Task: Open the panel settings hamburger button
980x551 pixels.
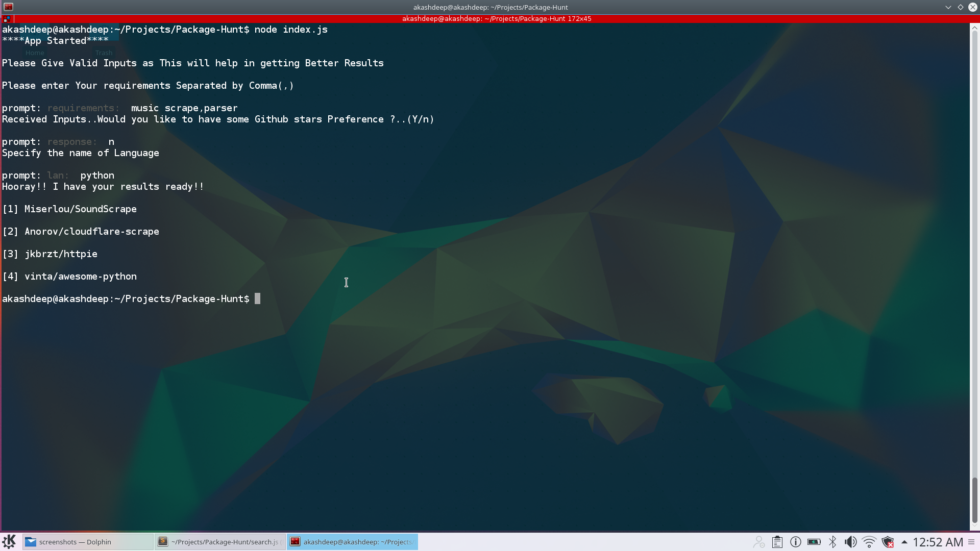Action: click(x=971, y=542)
